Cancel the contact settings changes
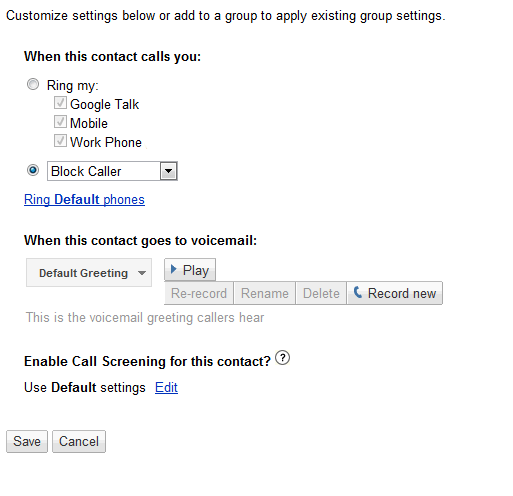The height and width of the screenshot is (496, 513). click(x=79, y=441)
